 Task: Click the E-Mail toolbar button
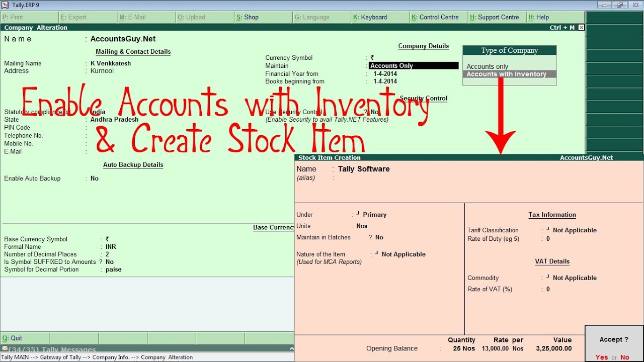[146, 17]
